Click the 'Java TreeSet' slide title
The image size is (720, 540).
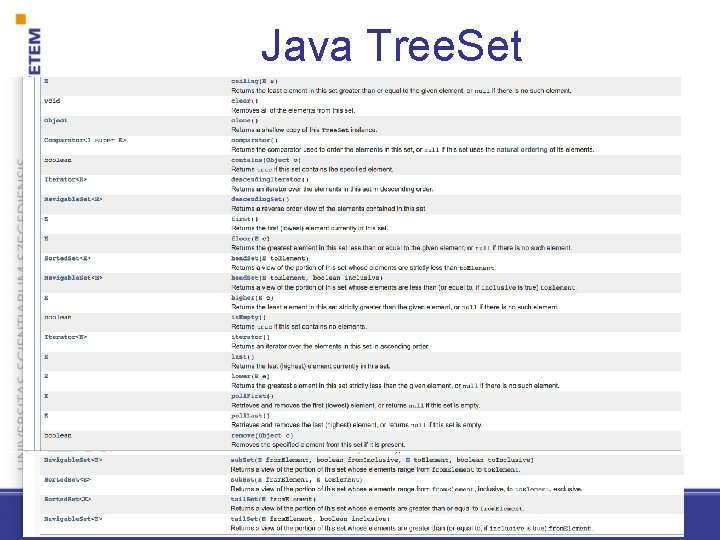(x=391, y=45)
